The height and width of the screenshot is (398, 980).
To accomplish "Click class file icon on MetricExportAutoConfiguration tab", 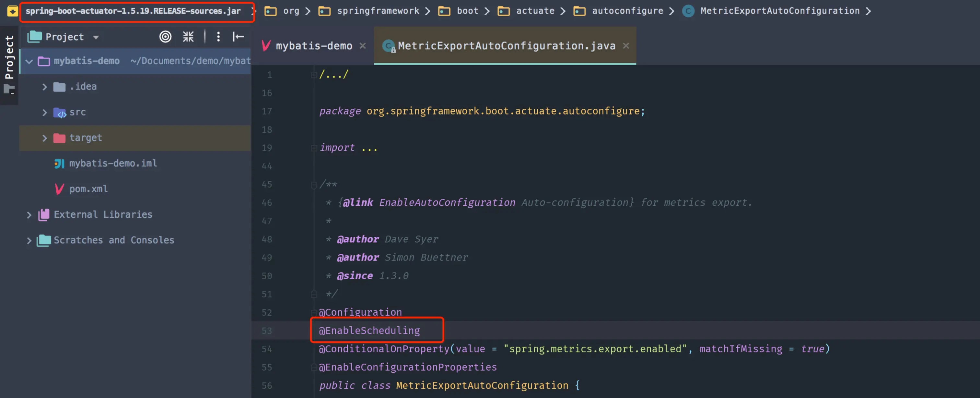I will [389, 46].
